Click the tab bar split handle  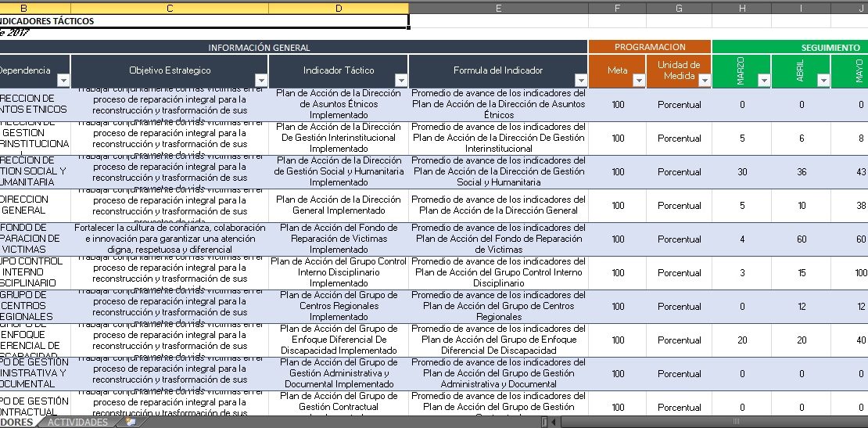544,423
